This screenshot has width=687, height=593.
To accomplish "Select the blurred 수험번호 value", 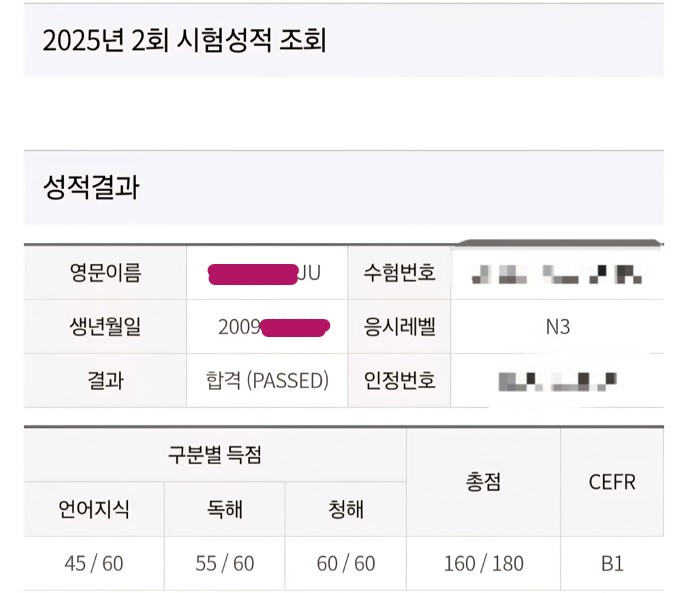I will (557, 273).
